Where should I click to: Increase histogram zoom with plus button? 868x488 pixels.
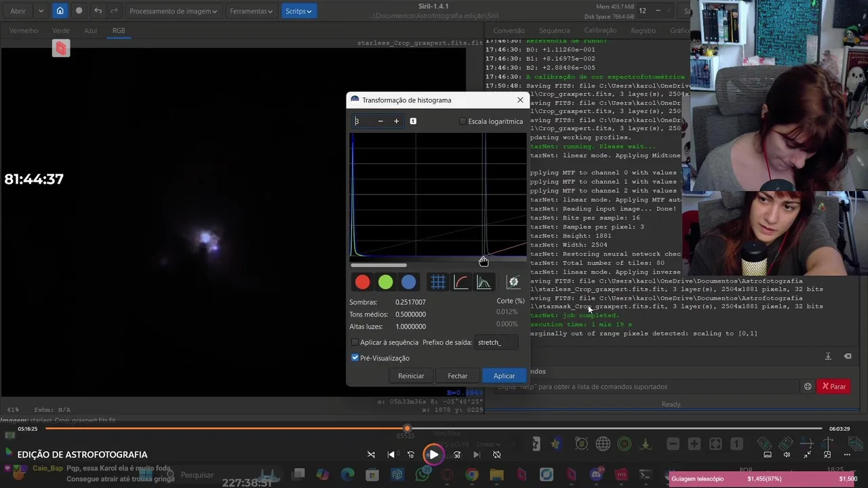pyautogui.click(x=397, y=121)
